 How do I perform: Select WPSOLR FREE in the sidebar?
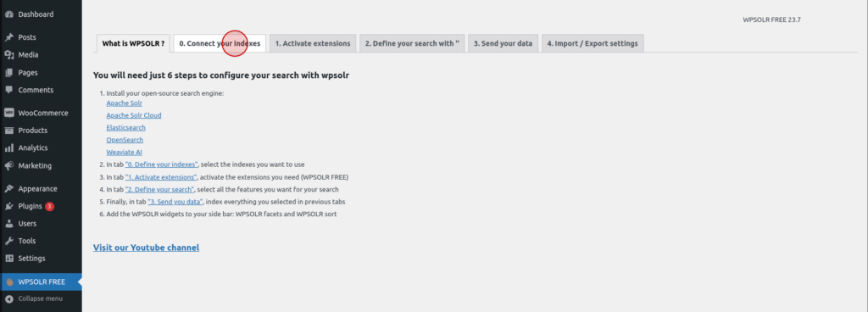tap(41, 281)
